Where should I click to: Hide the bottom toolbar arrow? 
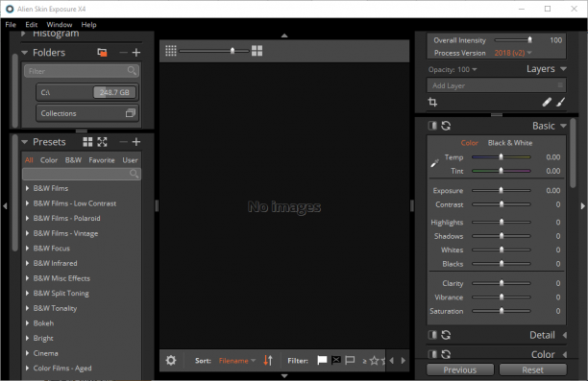[x=284, y=376]
